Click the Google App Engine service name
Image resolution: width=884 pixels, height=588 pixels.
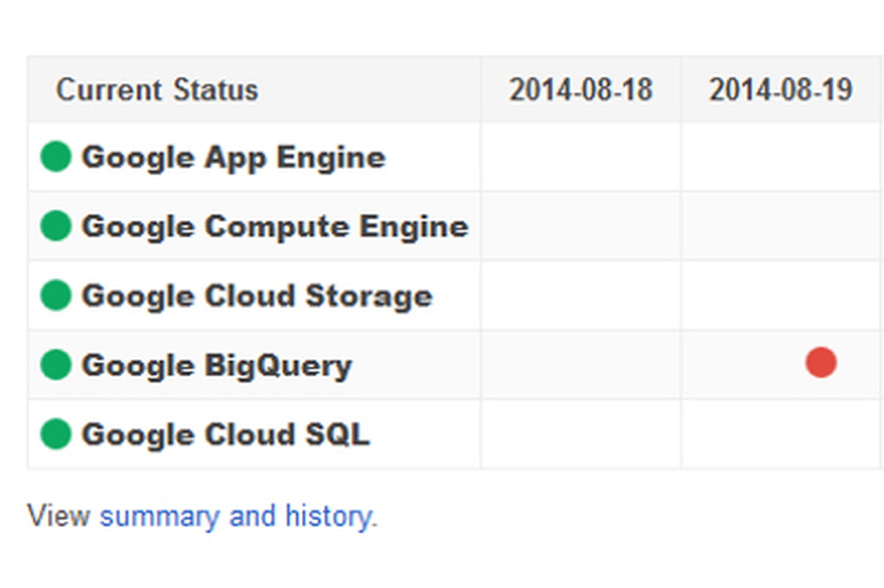click(233, 157)
